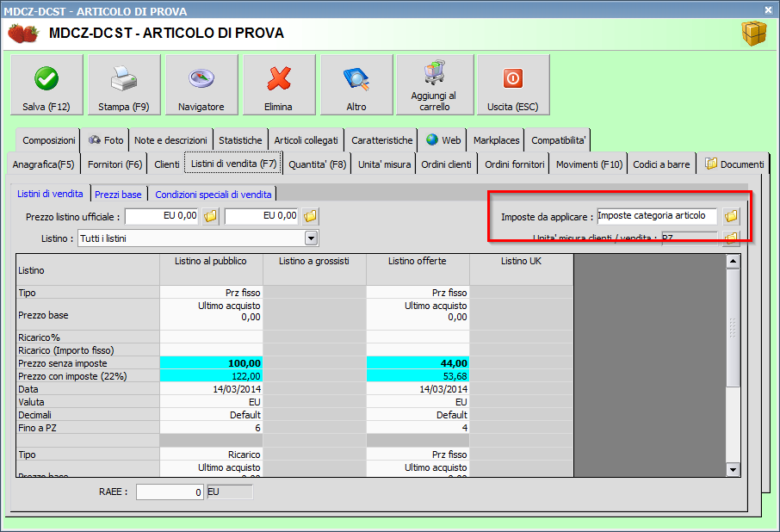Open the Markplaces tab
This screenshot has height=532, width=780.
(x=497, y=140)
